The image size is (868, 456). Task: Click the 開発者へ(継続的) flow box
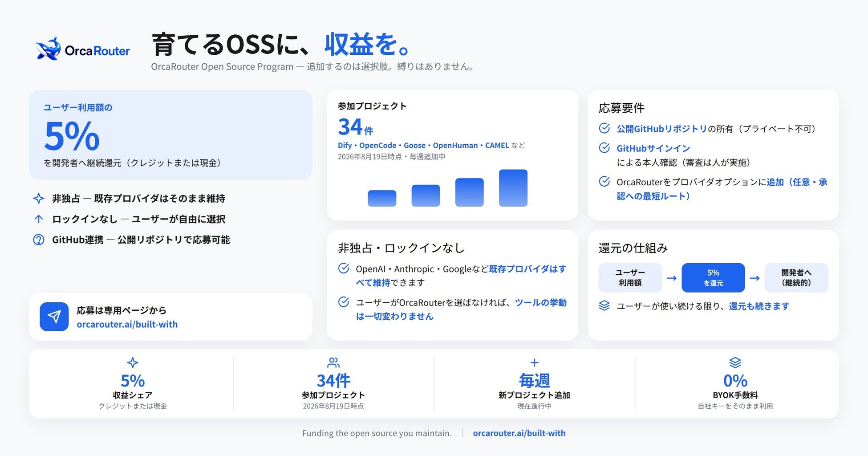[x=796, y=278]
